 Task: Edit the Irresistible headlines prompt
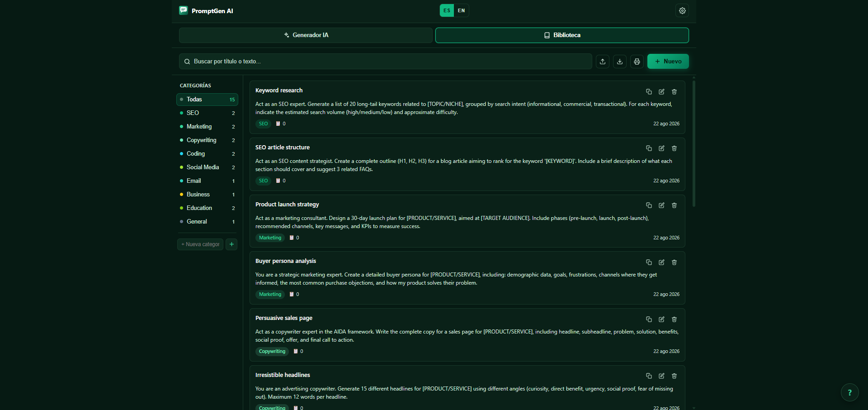661,376
